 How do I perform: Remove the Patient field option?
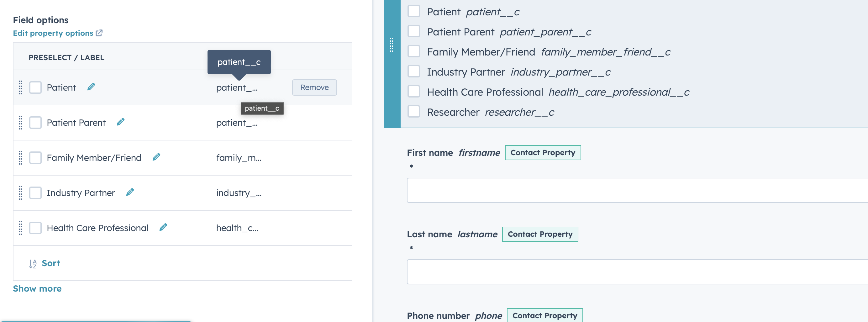coord(314,87)
